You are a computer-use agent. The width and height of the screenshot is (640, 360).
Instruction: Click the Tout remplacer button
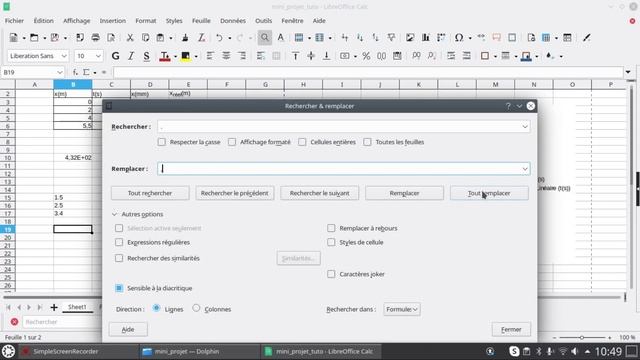489,193
